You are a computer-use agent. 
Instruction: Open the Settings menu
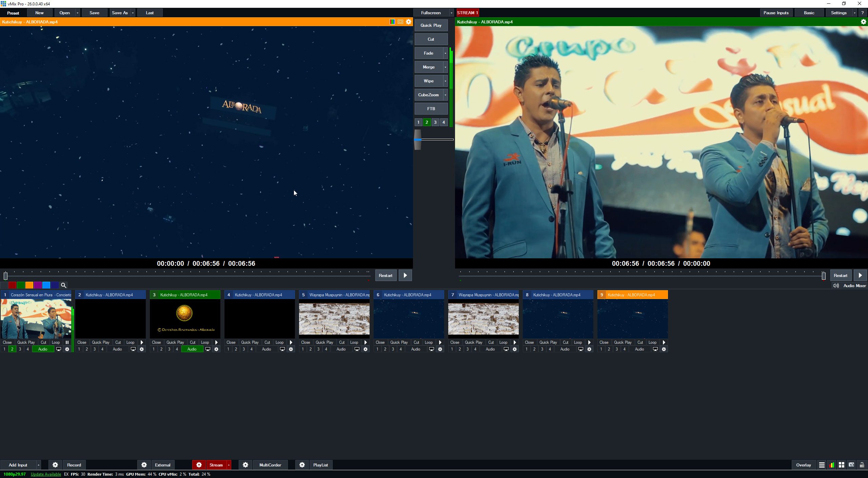839,13
